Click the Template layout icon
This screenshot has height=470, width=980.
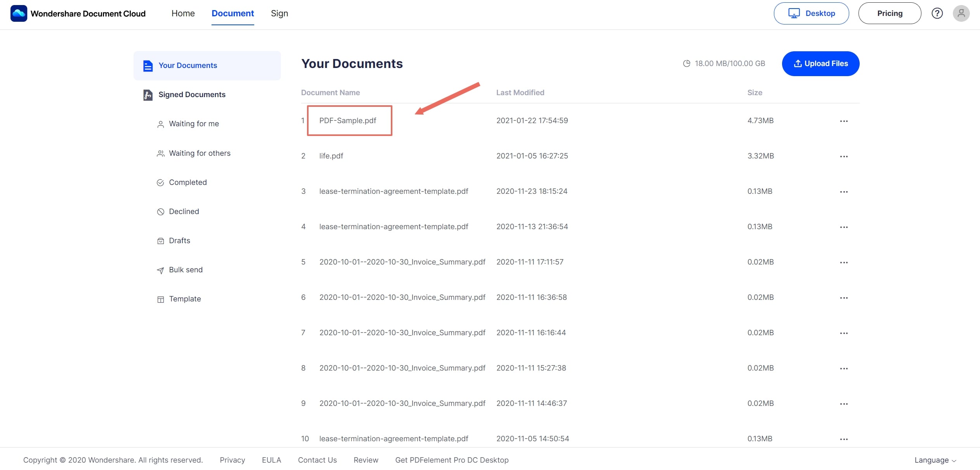click(160, 299)
